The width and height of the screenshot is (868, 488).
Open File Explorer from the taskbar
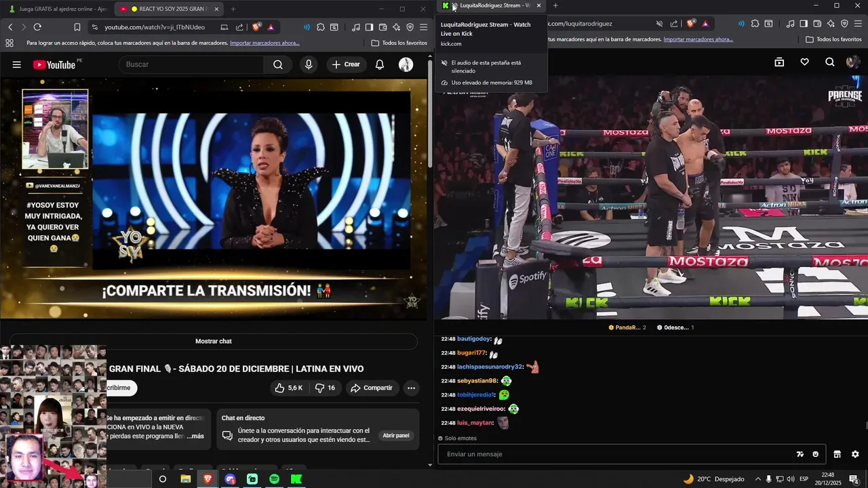pos(185,479)
